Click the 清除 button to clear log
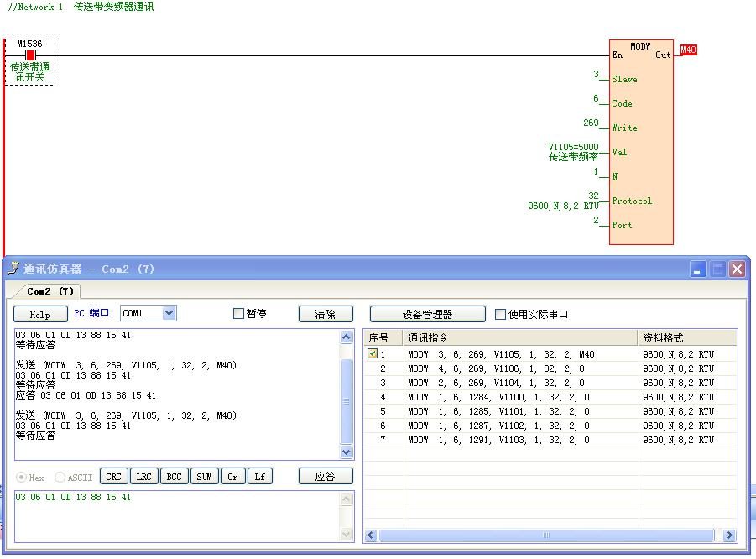Image resolution: width=756 pixels, height=559 pixels. [x=325, y=314]
